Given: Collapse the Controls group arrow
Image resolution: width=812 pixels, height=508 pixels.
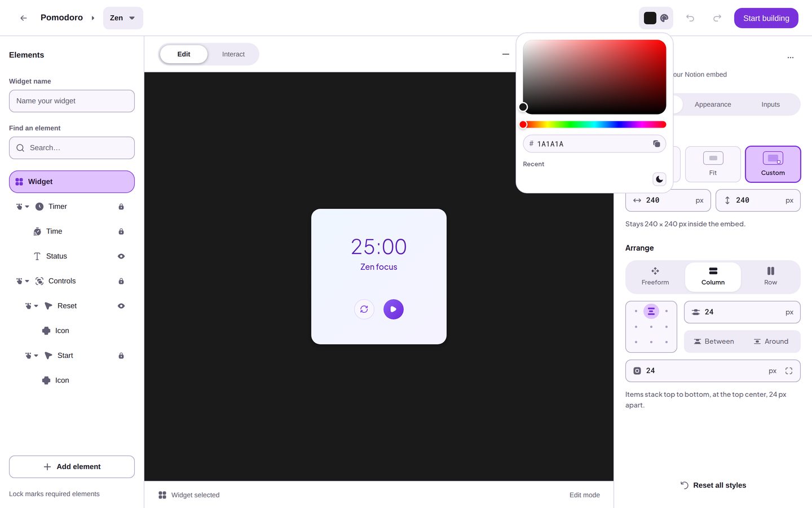Looking at the screenshot, I should (27, 281).
